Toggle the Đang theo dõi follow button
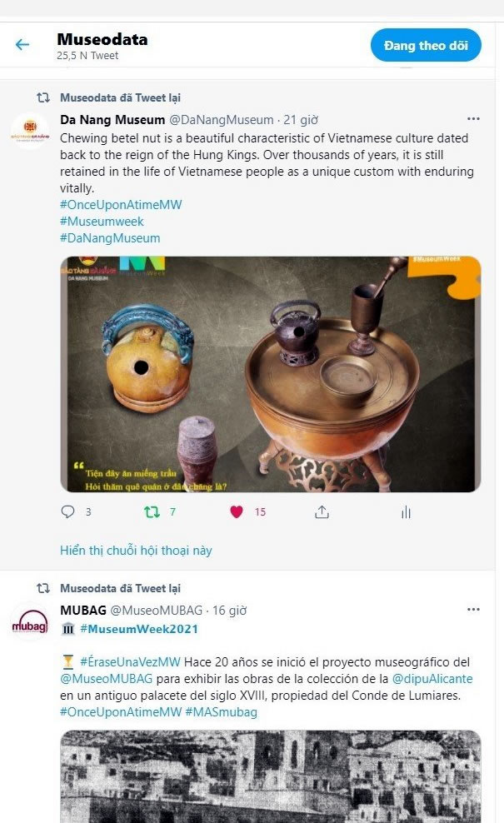The image size is (504, 823). coord(426,45)
